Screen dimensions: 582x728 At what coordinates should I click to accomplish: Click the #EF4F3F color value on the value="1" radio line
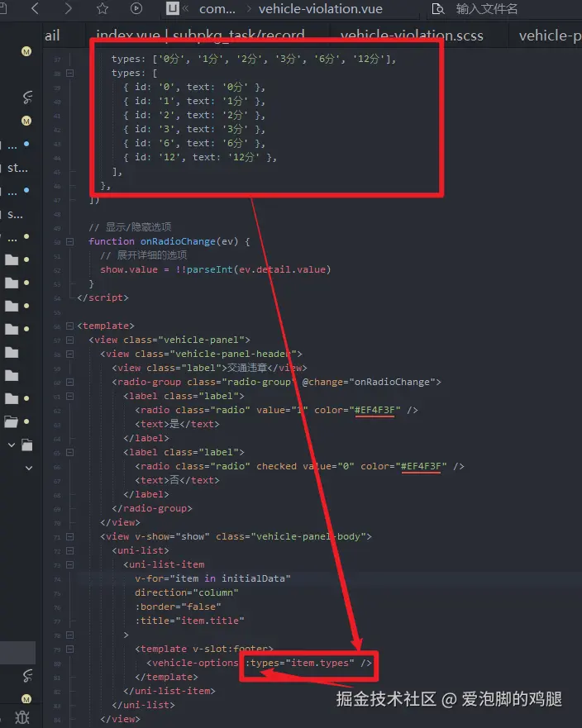(374, 410)
